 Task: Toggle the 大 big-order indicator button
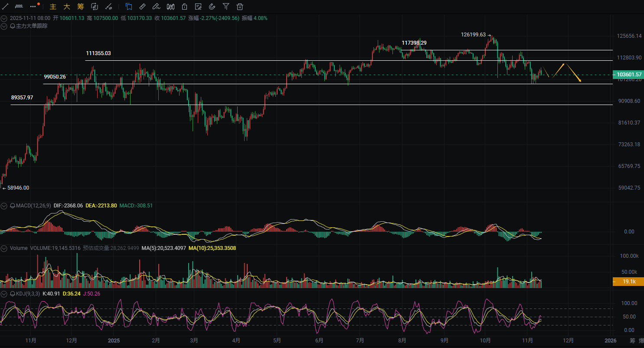[66, 7]
